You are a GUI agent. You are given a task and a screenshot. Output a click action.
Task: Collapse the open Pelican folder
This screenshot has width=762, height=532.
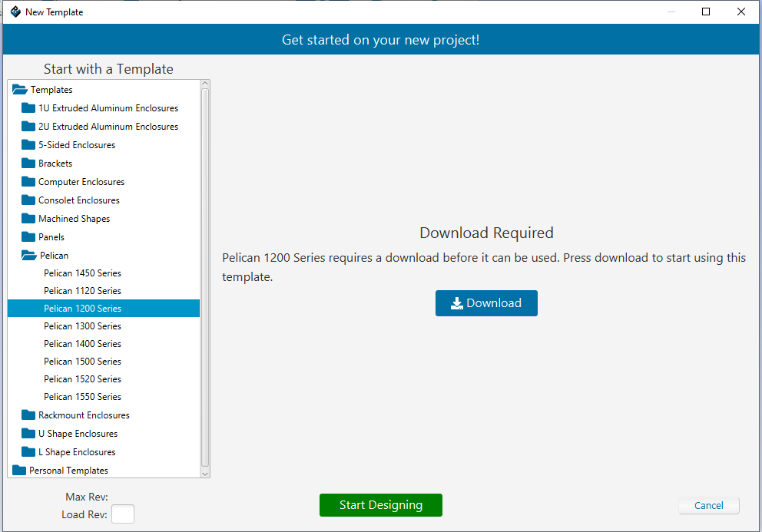(x=28, y=256)
